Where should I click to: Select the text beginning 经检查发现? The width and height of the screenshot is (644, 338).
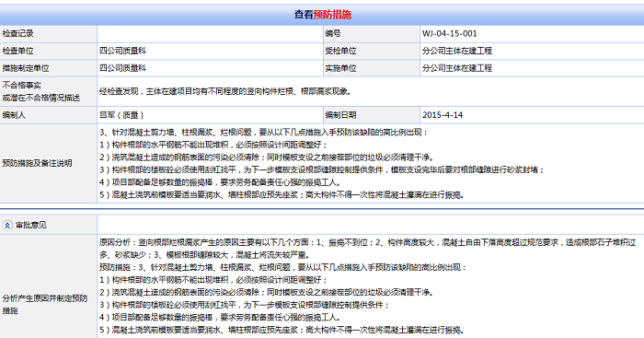(225, 92)
